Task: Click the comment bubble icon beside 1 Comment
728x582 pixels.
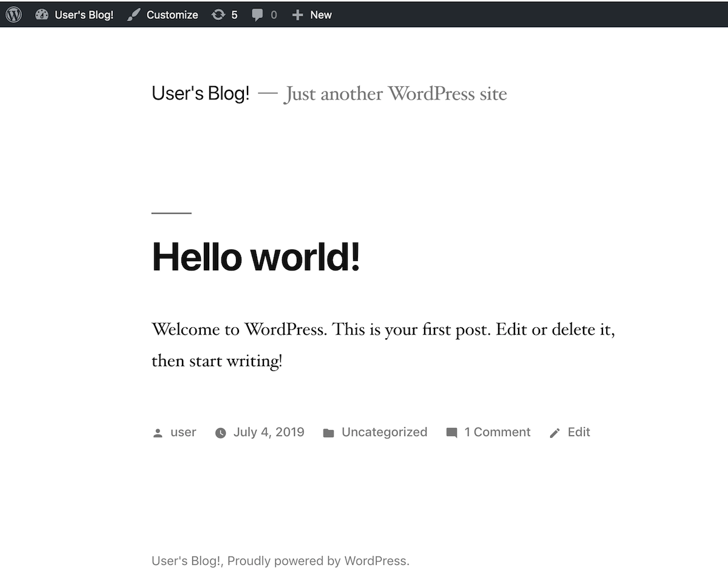Action: click(x=451, y=433)
